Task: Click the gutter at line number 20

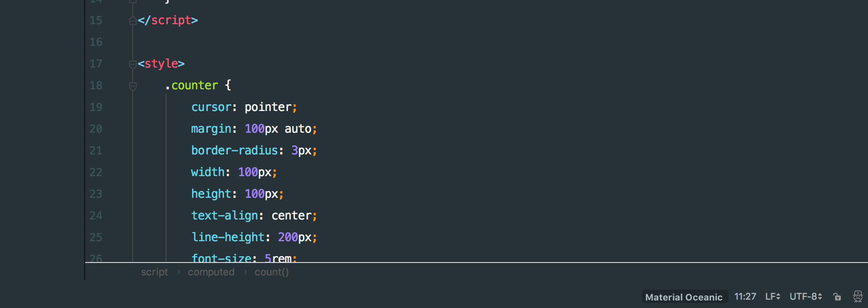Action: click(96, 129)
